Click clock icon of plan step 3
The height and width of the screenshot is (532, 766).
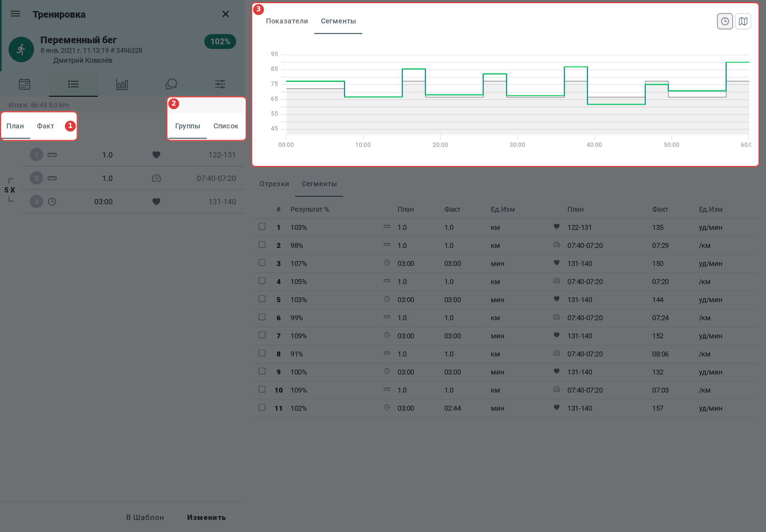(52, 202)
